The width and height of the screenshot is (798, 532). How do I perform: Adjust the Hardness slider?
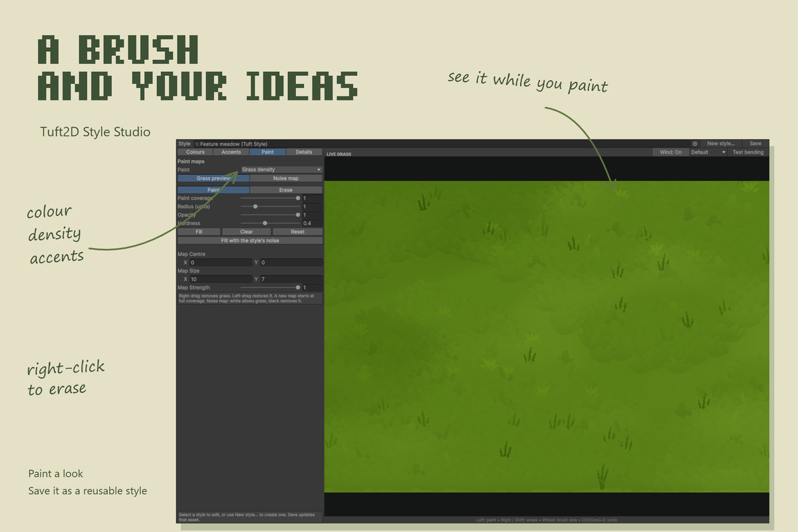click(x=270, y=223)
